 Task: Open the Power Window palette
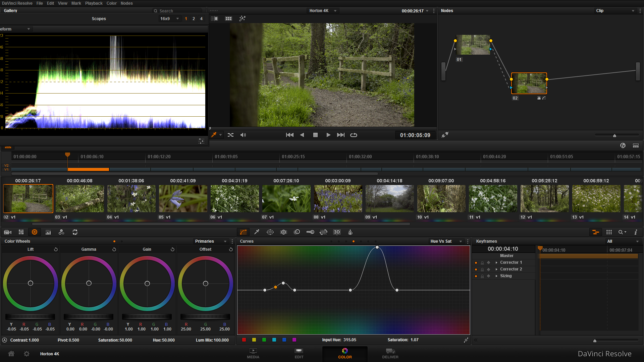point(270,232)
